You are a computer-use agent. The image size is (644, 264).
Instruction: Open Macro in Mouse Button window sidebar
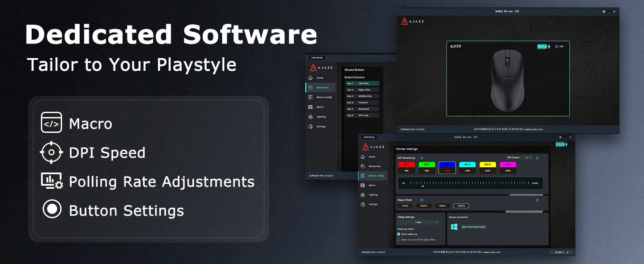(x=320, y=107)
